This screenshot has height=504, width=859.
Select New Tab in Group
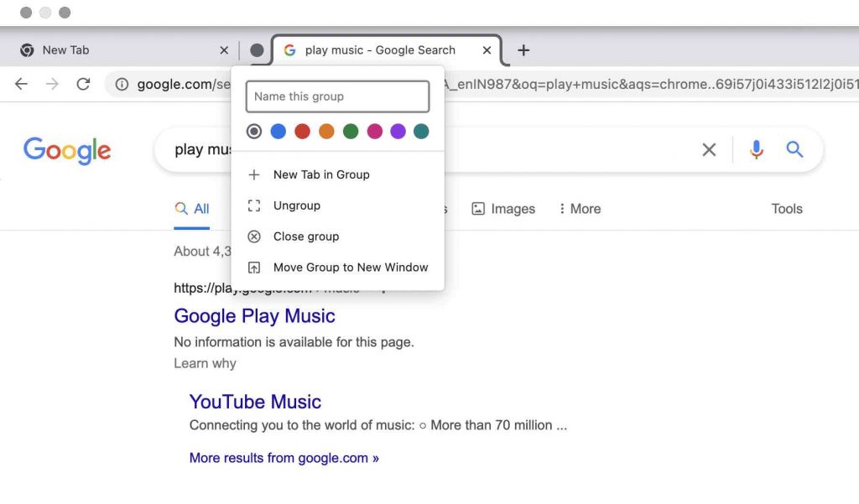321,174
